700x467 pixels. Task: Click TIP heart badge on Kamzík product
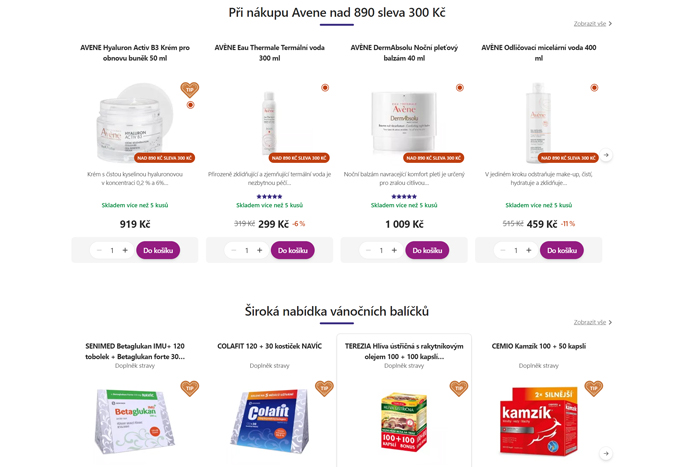[593, 388]
